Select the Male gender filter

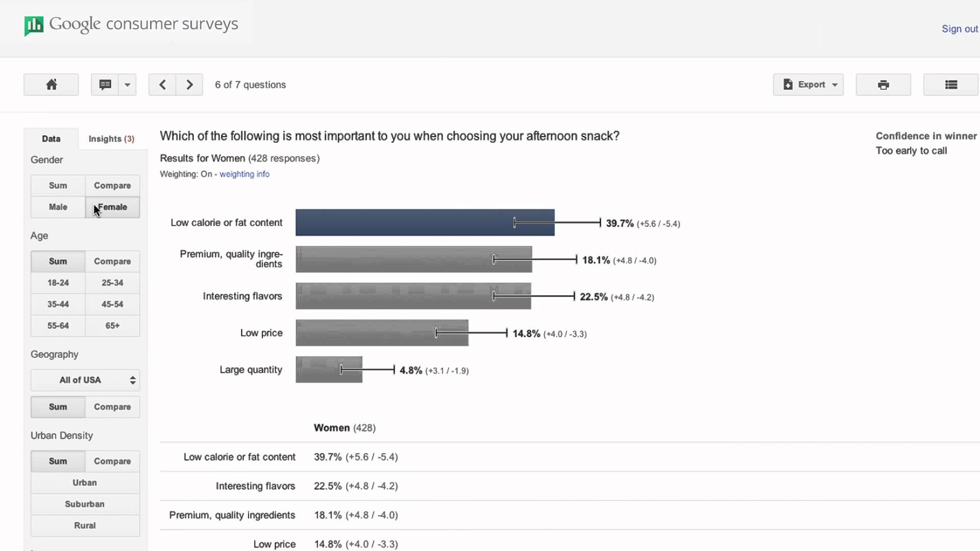coord(58,207)
